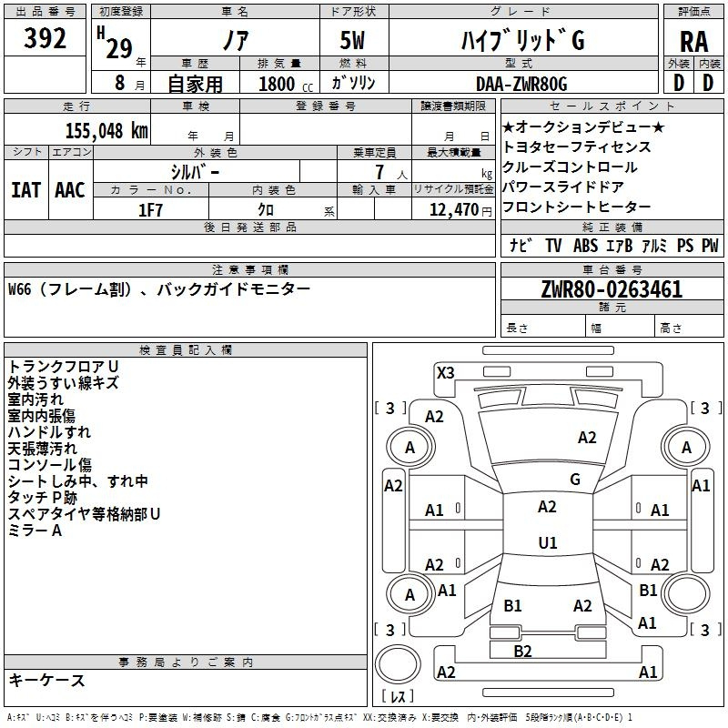Image resolution: width=728 pixels, height=728 pixels.
Task: Click the chassis number ZWR80-0263461
Action: point(612,289)
